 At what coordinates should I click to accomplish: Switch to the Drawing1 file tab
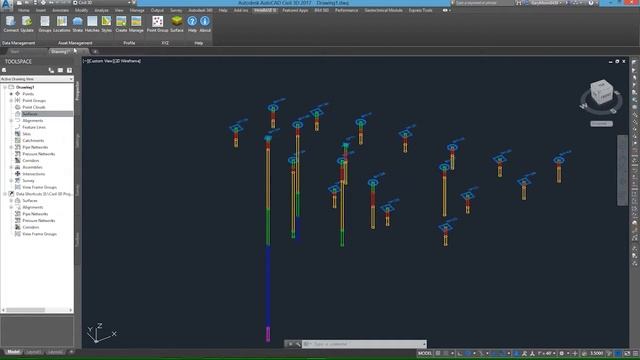pos(60,51)
